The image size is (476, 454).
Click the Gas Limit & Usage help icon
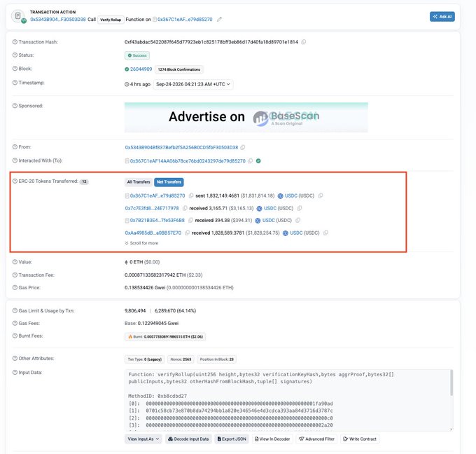(x=15, y=310)
